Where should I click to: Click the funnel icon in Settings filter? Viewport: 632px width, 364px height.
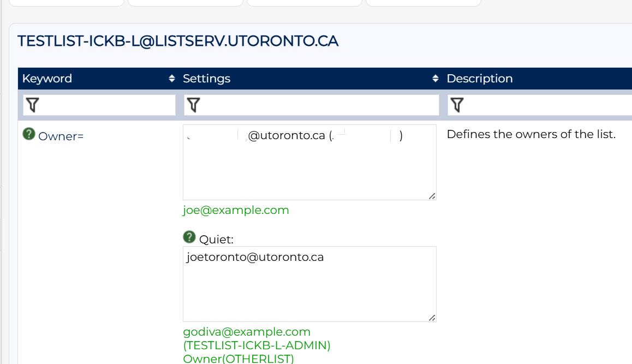(x=193, y=105)
